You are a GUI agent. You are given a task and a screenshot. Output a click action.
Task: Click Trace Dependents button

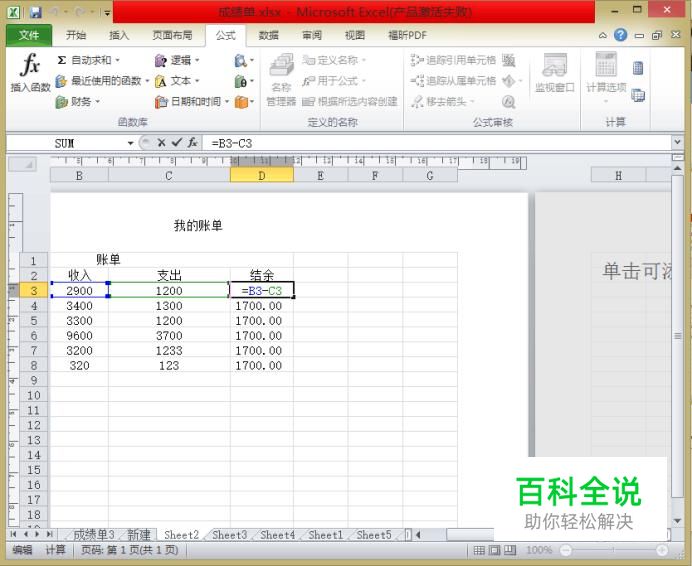click(453, 81)
